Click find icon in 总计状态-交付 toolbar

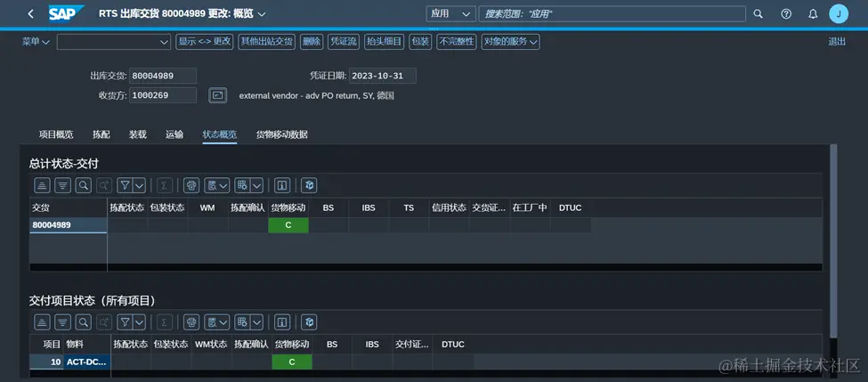[83, 185]
